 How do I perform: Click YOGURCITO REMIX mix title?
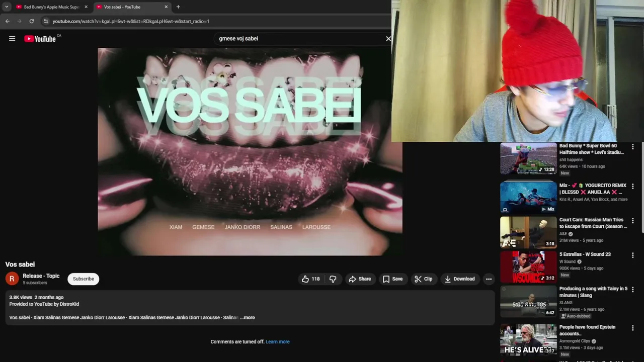tap(593, 189)
